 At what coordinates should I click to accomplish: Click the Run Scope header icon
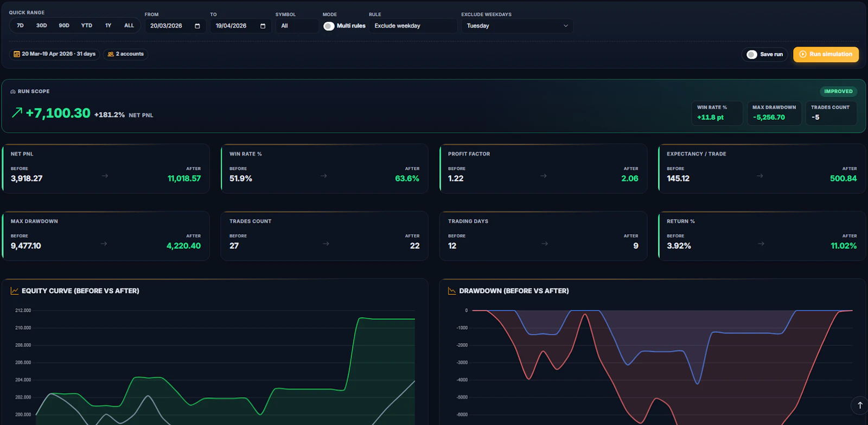13,92
